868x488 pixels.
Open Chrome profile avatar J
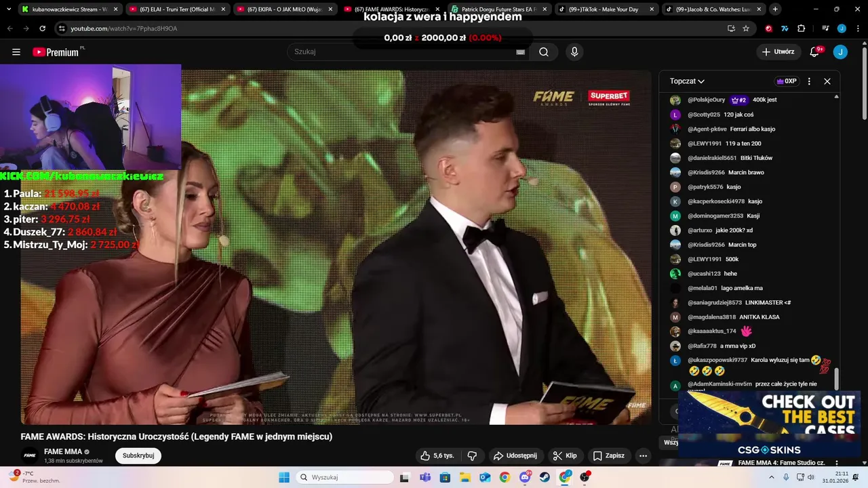pos(842,28)
